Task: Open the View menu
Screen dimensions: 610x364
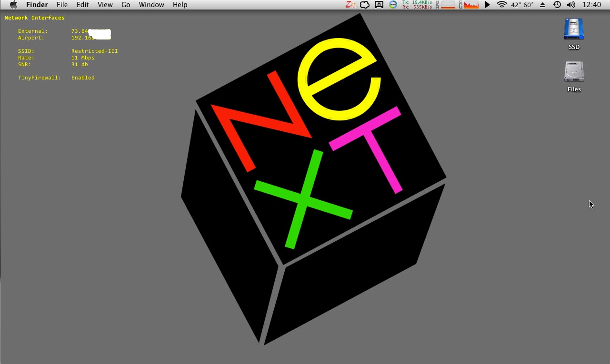Action: (105, 5)
